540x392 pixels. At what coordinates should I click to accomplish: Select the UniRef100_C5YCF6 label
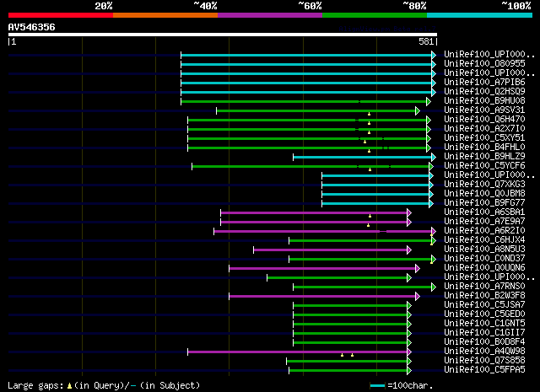[x=484, y=166]
